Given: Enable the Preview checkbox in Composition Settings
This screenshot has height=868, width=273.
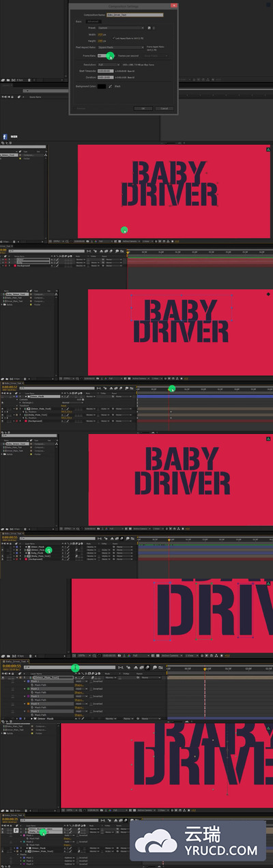Looking at the screenshot, I should pos(74,108).
